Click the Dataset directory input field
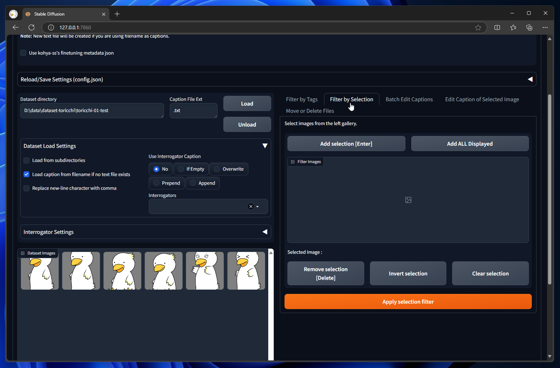Screen dimensions: 560x368 tap(92, 110)
